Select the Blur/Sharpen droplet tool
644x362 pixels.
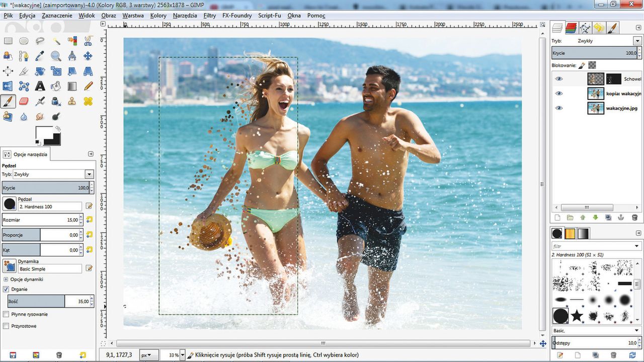[24, 117]
